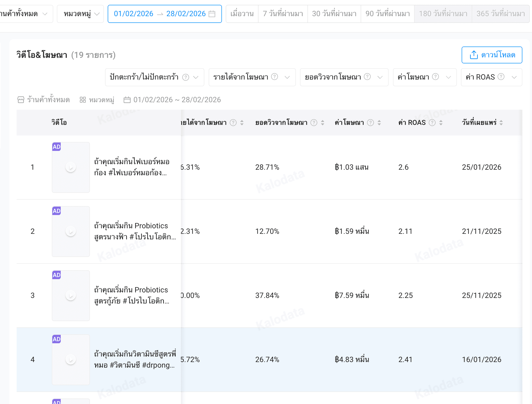Expand the ปักตะกร้า/ไม่ปักตะกร้า filter

click(154, 77)
